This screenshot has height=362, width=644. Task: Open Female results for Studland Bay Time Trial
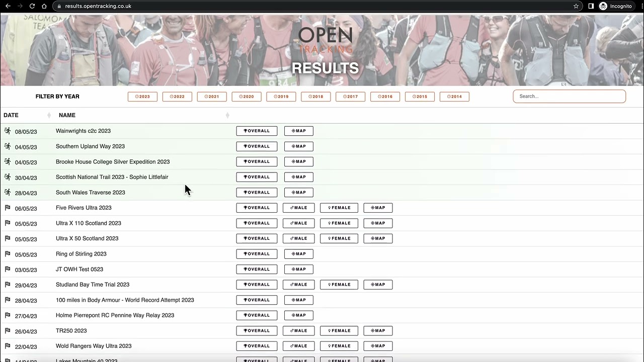tap(339, 285)
